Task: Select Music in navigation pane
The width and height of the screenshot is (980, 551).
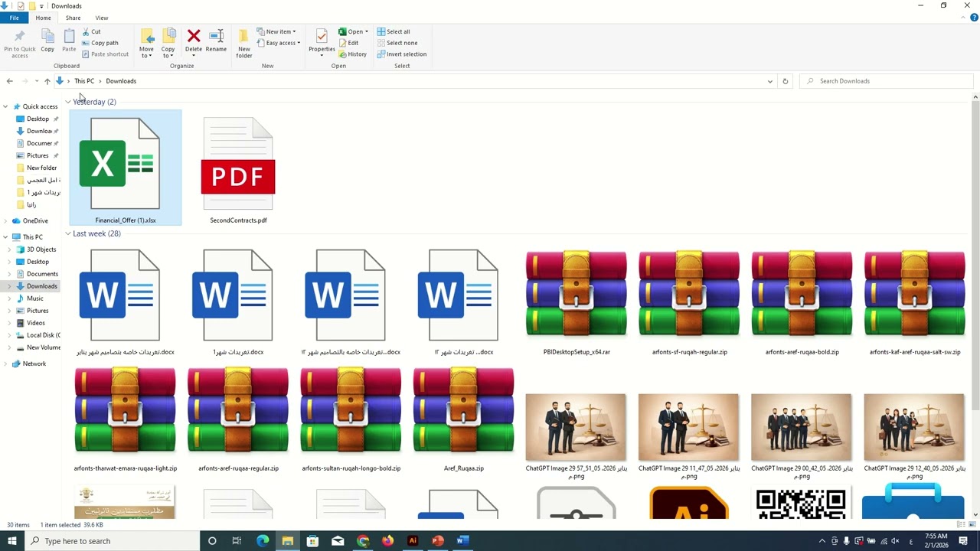Action: click(x=35, y=298)
